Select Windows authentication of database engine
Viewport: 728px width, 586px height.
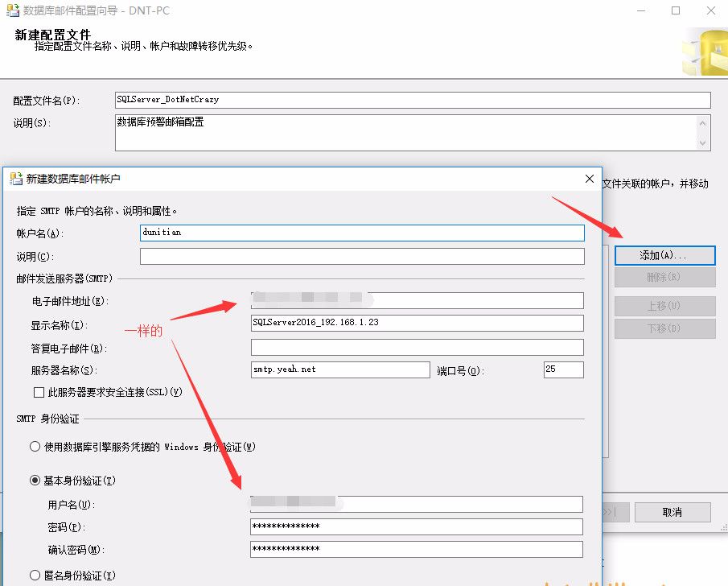coord(35,447)
